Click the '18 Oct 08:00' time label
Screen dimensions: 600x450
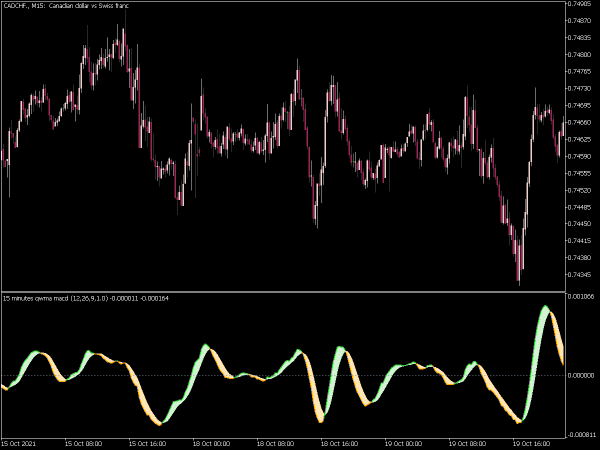point(275,443)
